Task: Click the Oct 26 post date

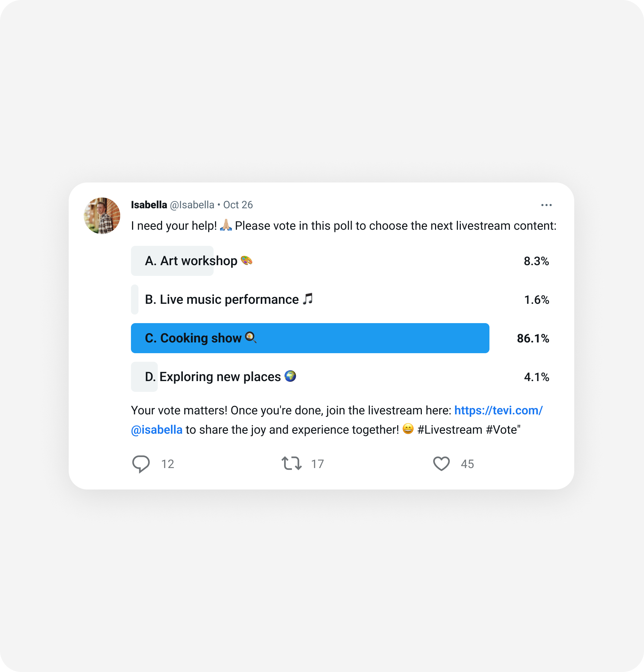Action: pyautogui.click(x=238, y=205)
